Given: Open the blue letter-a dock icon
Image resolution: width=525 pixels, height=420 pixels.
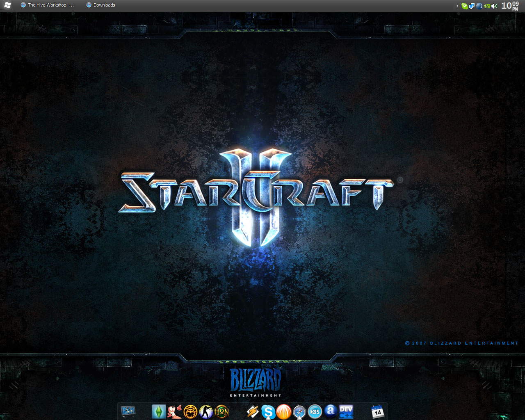Looking at the screenshot, I should click(x=331, y=411).
